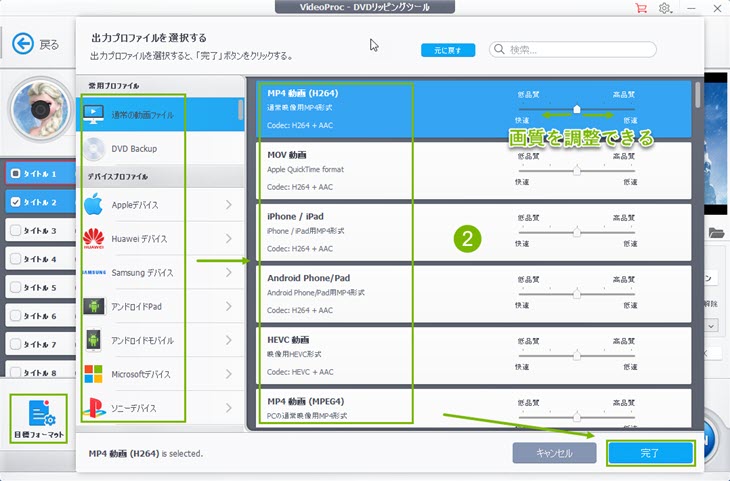Click quality slider for MP4 動画 (MPEG4)
The height and width of the screenshot is (481, 730).
(x=577, y=417)
